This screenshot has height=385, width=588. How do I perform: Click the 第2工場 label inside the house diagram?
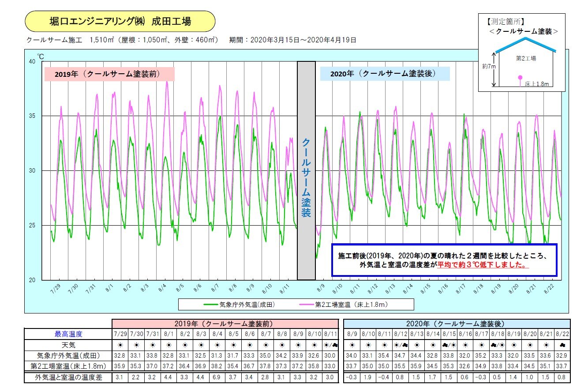click(526, 58)
